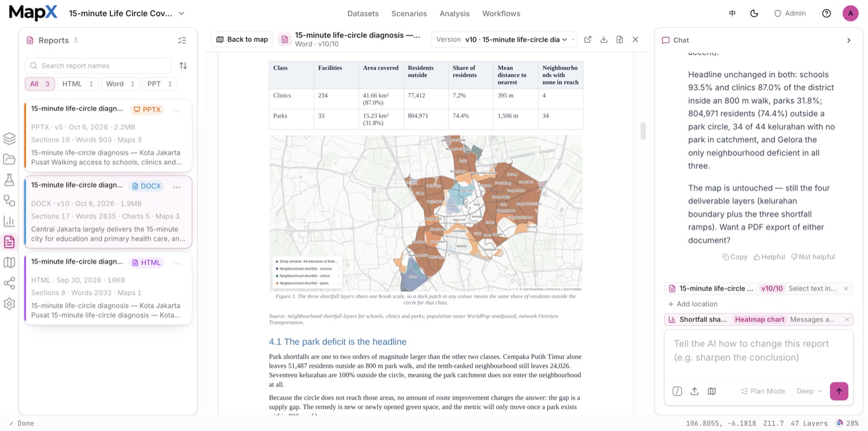Image resolution: width=868 pixels, height=431 pixels.
Task: Open the settings gear in left sidebar
Action: [9, 304]
